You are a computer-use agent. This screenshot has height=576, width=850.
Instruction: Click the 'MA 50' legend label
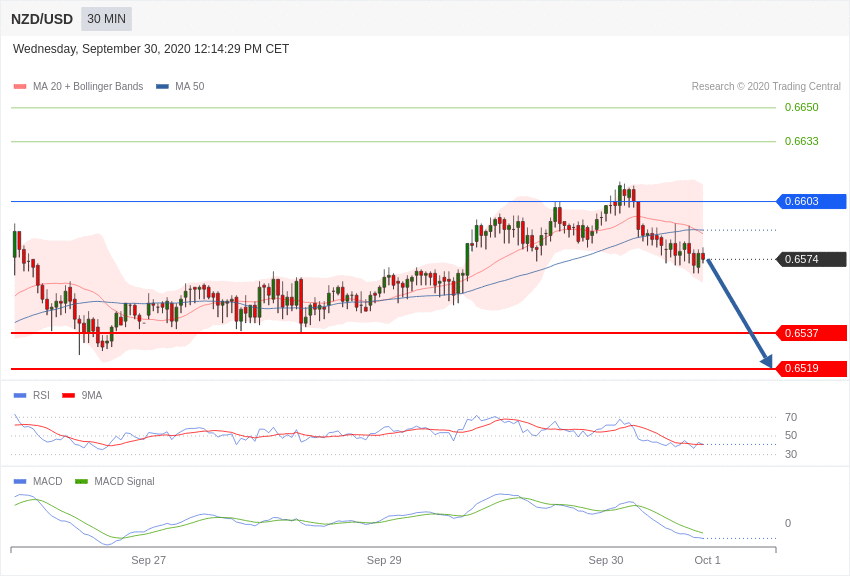pos(189,87)
